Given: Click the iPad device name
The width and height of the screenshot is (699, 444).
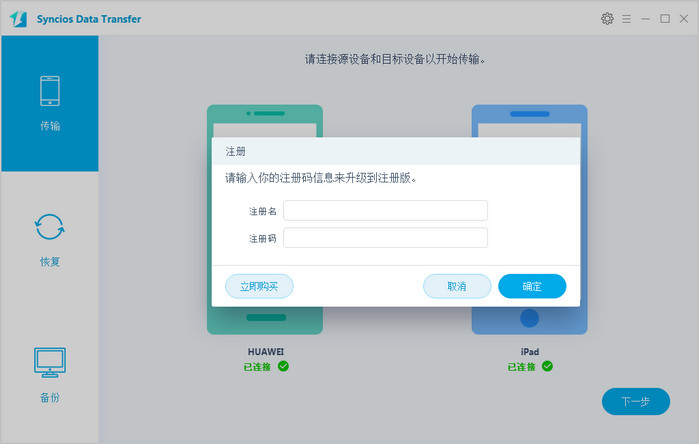Looking at the screenshot, I should pyautogui.click(x=530, y=352).
